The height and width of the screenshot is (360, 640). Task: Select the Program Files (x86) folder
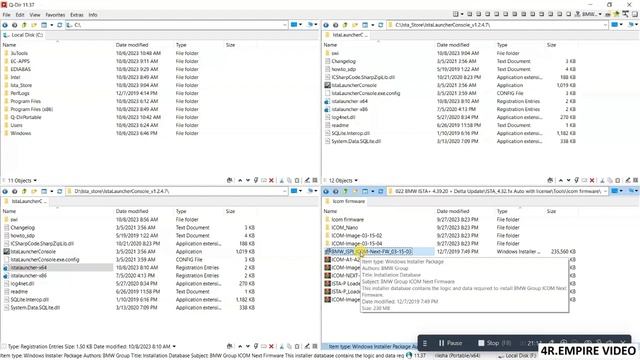click(31, 109)
